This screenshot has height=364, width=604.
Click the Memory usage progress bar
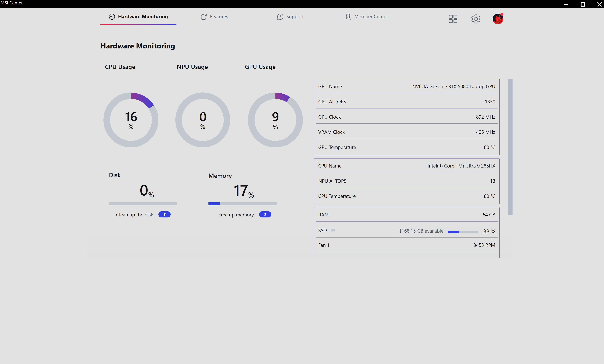(x=242, y=204)
